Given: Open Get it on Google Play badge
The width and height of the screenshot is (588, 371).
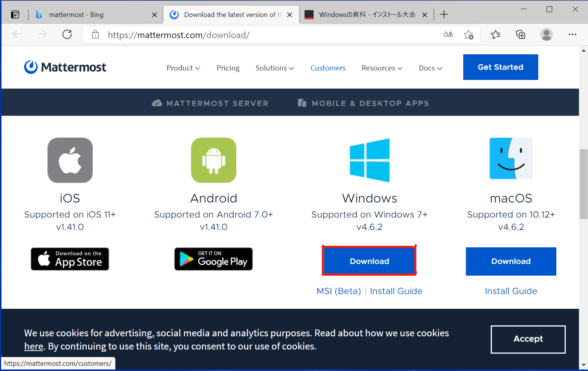Looking at the screenshot, I should point(214,259).
